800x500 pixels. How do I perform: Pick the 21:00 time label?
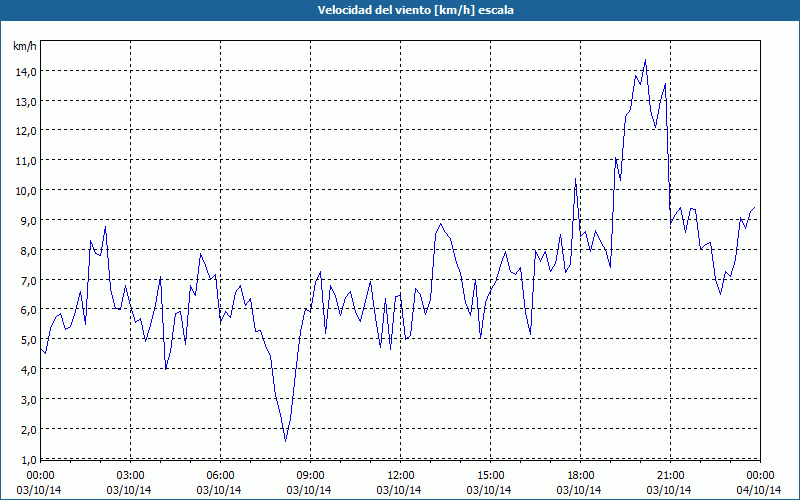pyautogui.click(x=670, y=476)
